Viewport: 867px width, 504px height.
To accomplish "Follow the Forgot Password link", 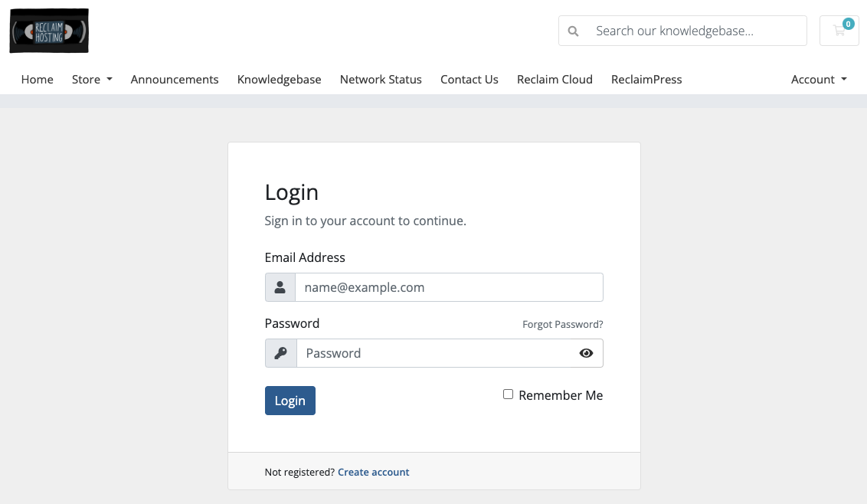I will 563,324.
